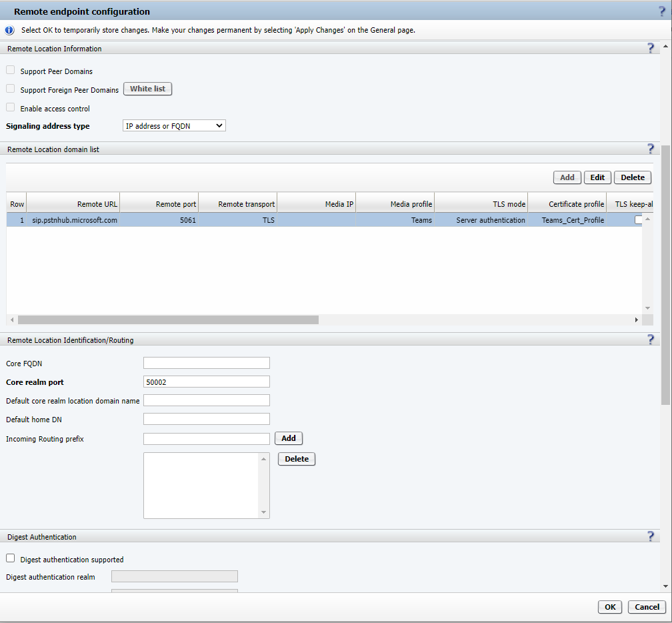Image resolution: width=672 pixels, height=623 pixels.
Task: Click the Remote port column header
Action: coord(159,203)
